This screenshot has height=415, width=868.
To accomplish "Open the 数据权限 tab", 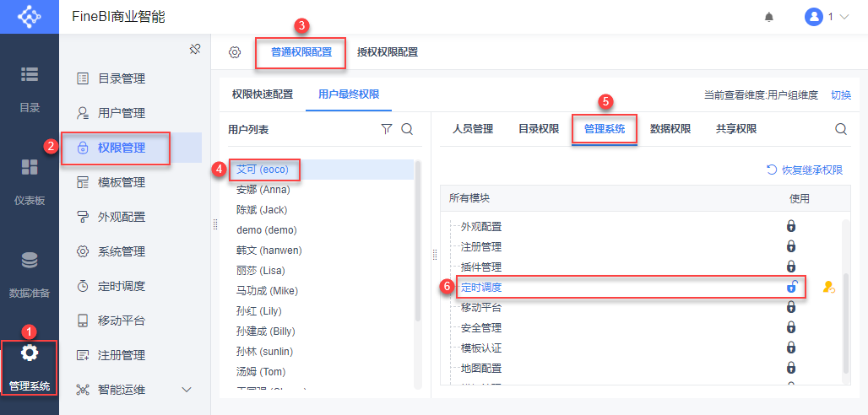I will click(670, 129).
